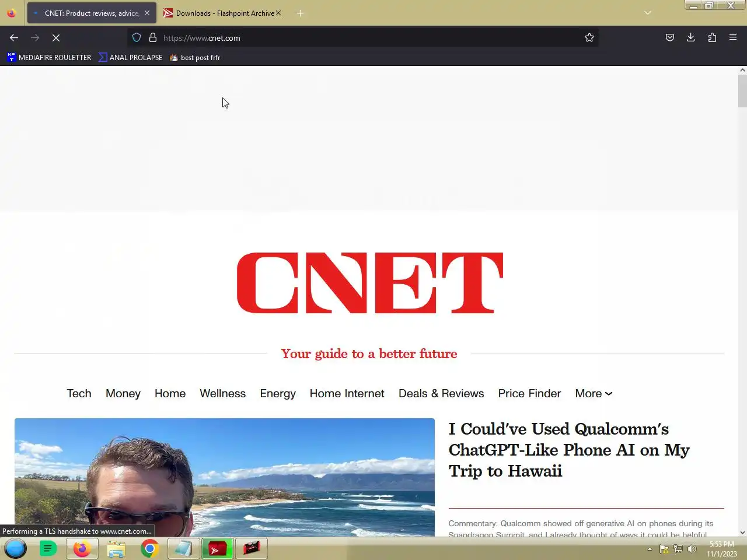Viewport: 747px width, 560px height.
Task: Open the Home Internet section
Action: click(347, 394)
